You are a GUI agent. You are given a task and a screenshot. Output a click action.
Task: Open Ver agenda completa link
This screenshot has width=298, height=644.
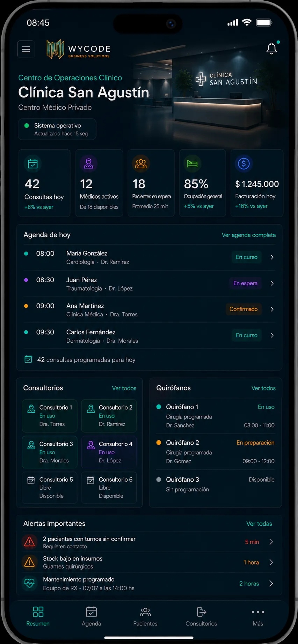coord(249,235)
